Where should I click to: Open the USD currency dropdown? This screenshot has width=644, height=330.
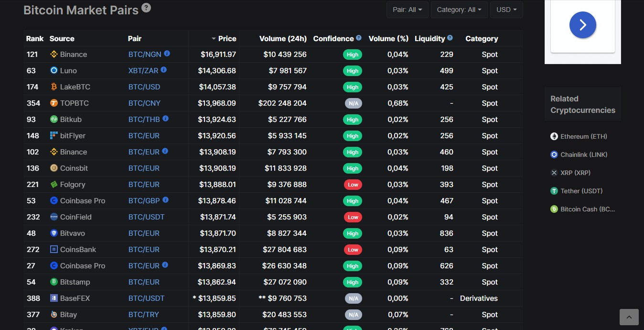click(506, 10)
